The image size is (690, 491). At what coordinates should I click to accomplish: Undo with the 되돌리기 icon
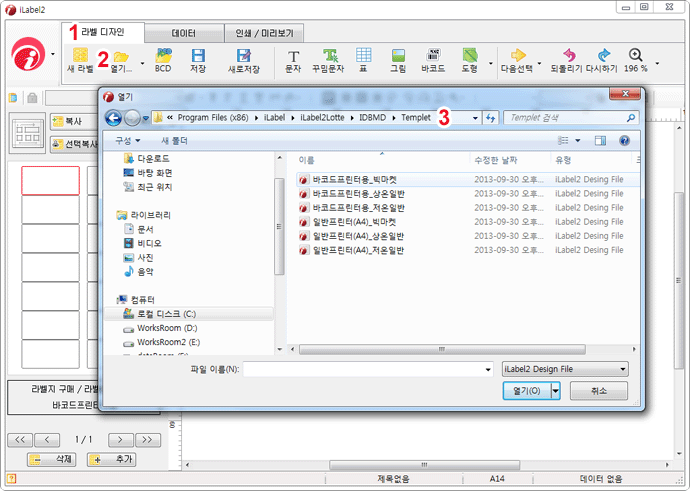pyautogui.click(x=567, y=60)
